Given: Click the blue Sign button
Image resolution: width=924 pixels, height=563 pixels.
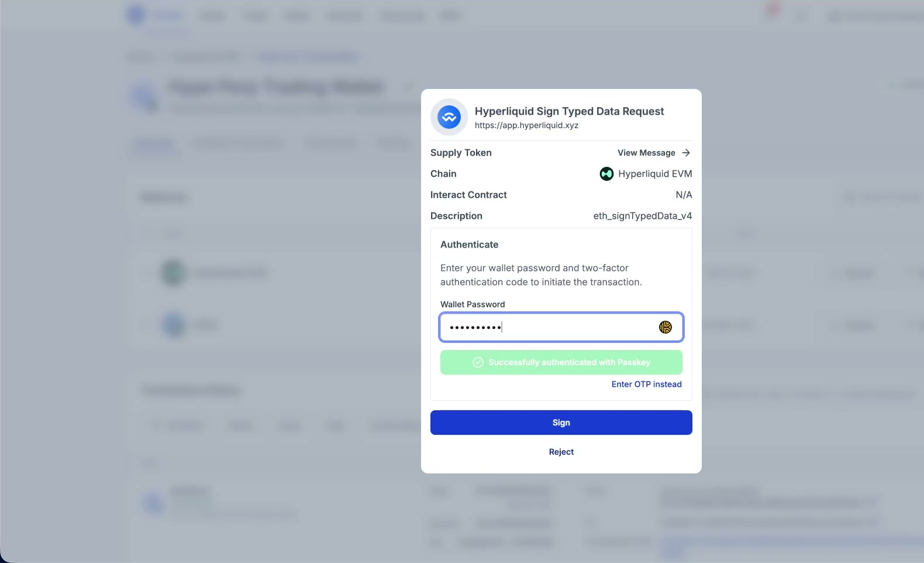Looking at the screenshot, I should coord(561,423).
